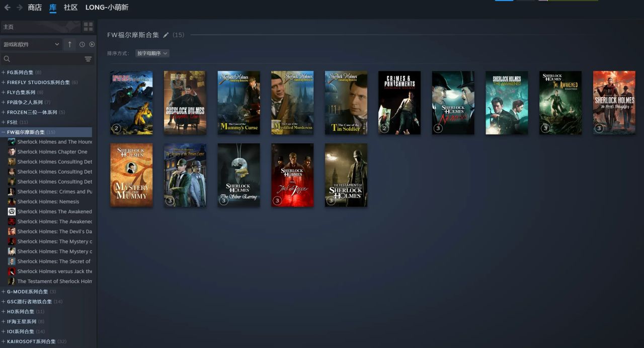Click the Testament of Sherlock Holmes sidebar icon
Viewport: 644px width, 348px height.
tap(12, 281)
